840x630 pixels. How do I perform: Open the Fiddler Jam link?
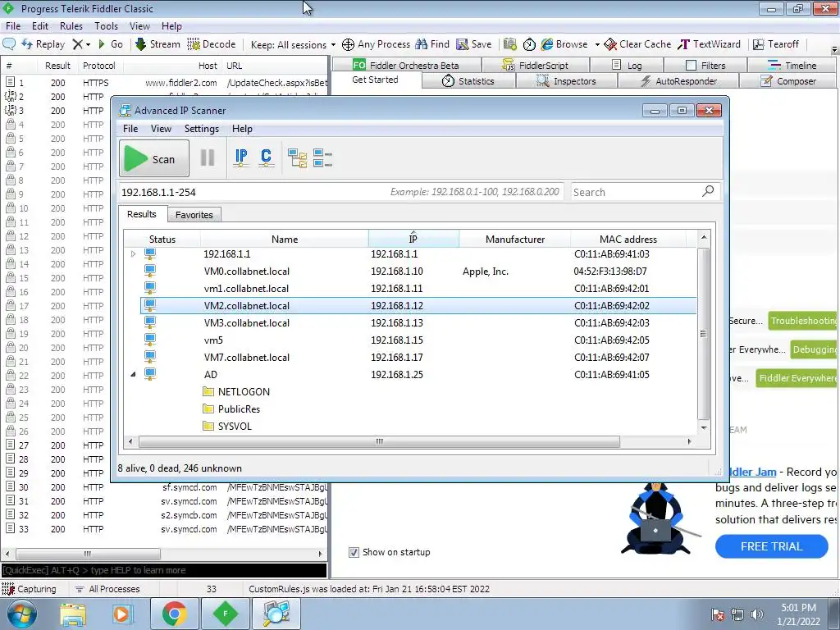click(x=753, y=472)
